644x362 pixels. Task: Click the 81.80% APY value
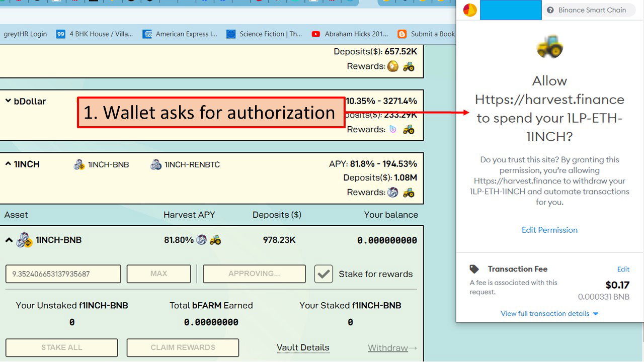(179, 240)
